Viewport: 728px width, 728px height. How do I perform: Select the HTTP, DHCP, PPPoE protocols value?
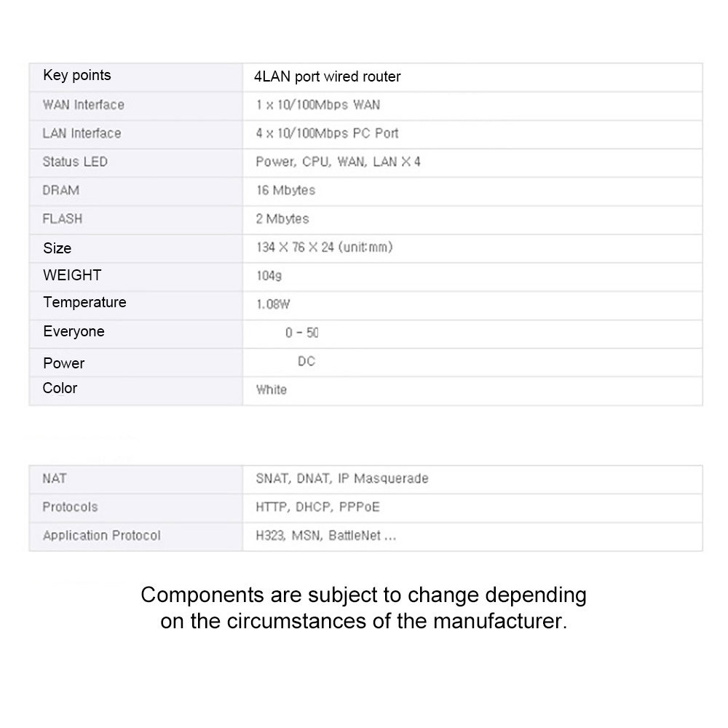tap(317, 507)
